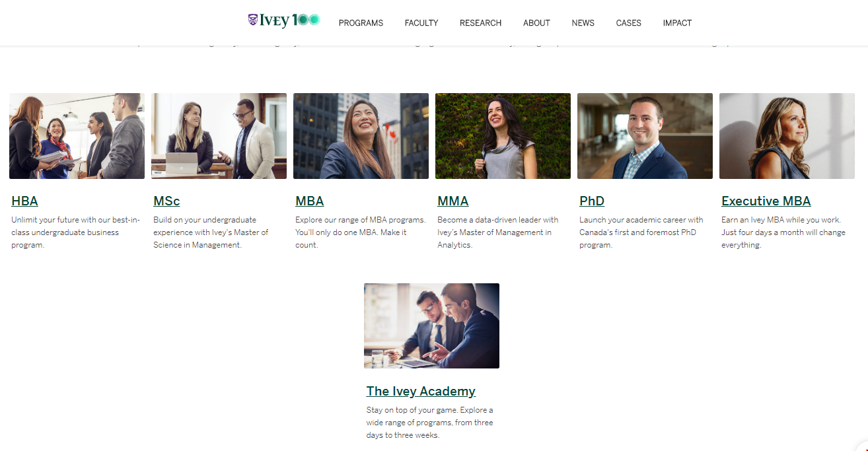Open the Cases page
The height and width of the screenshot is (451, 868).
(x=628, y=23)
